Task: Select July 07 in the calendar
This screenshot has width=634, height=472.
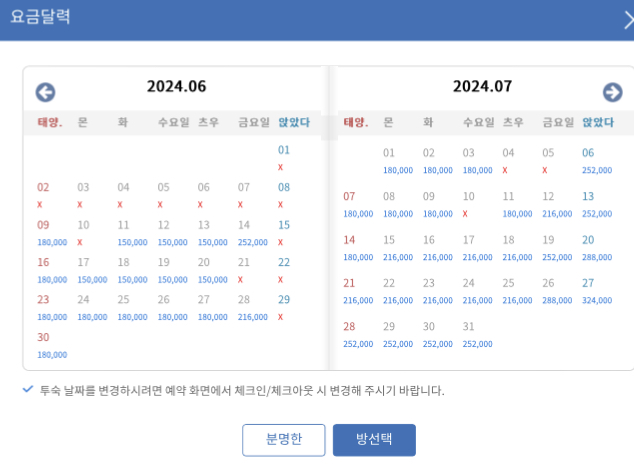Action: pyautogui.click(x=358, y=205)
